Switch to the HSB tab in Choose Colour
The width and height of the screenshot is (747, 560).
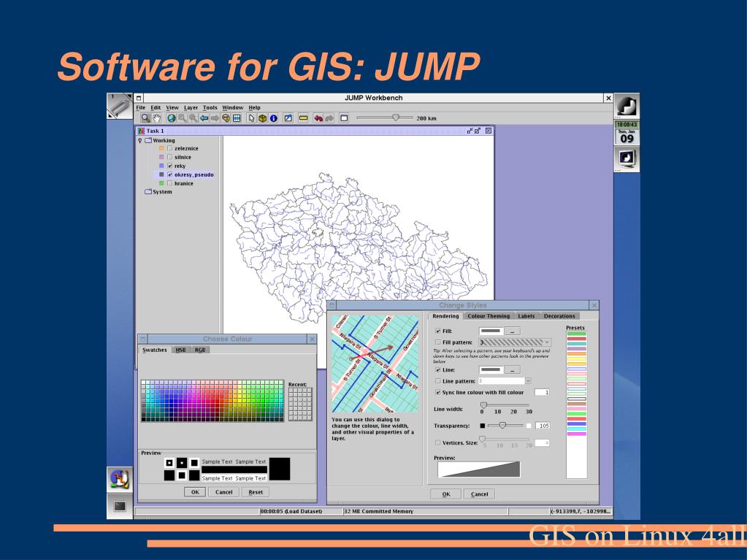[x=180, y=350]
